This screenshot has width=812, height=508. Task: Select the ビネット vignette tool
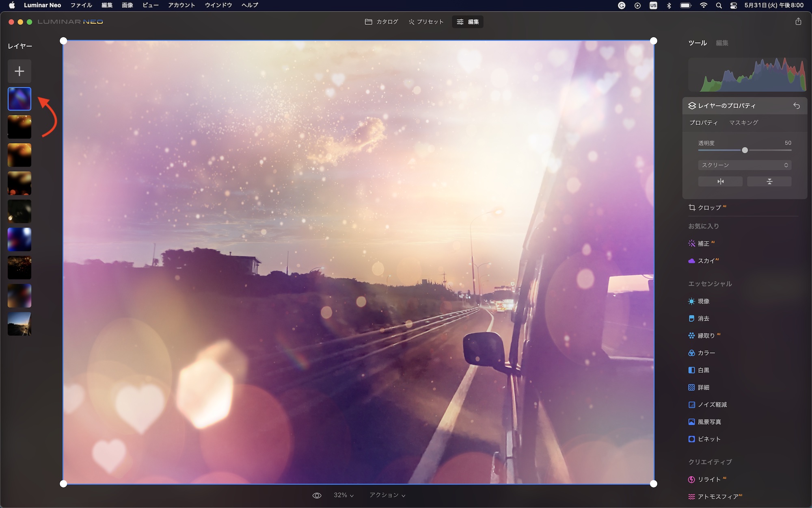[708, 439]
